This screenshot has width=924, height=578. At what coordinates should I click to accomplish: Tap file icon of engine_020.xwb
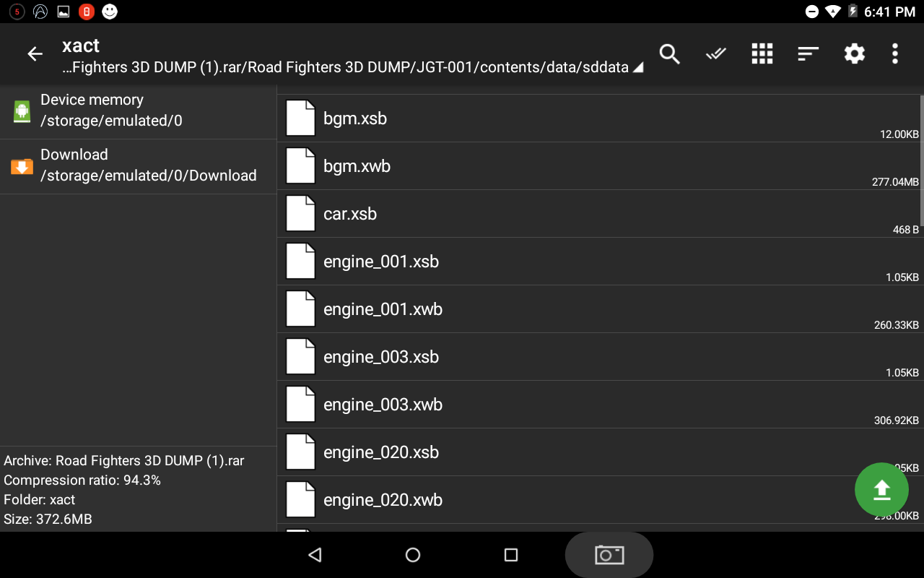[x=300, y=500]
